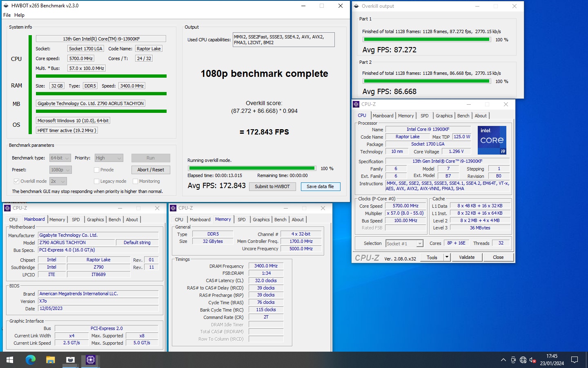Image resolution: width=588 pixels, height=368 pixels.
Task: Show hidden tray icons chevron
Action: click(x=503, y=360)
